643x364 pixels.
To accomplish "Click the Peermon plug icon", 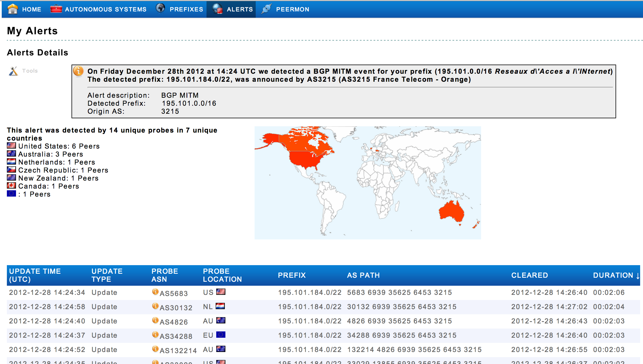I will click(266, 9).
